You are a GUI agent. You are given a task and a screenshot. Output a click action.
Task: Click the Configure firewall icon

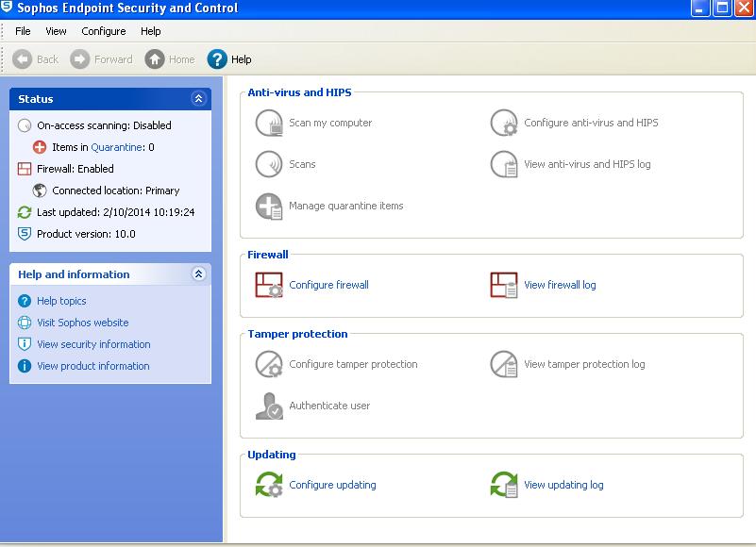pyautogui.click(x=269, y=285)
